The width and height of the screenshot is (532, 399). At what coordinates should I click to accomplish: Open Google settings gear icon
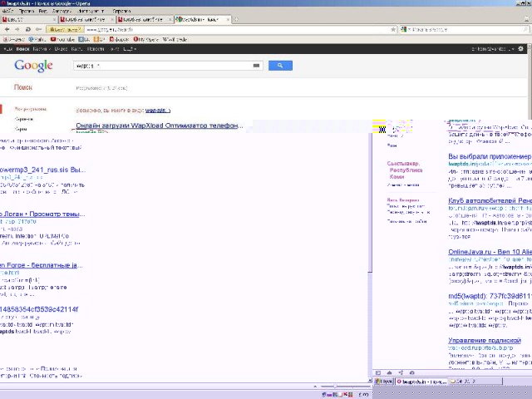[521, 49]
